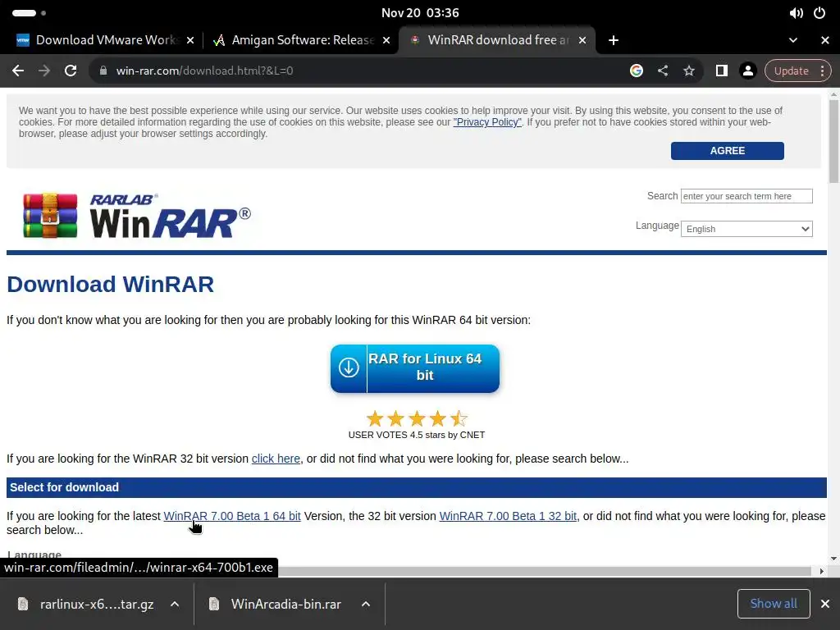Open WinRAR 7.00 Beta 1 32 bit link
840x630 pixels.
tap(508, 516)
